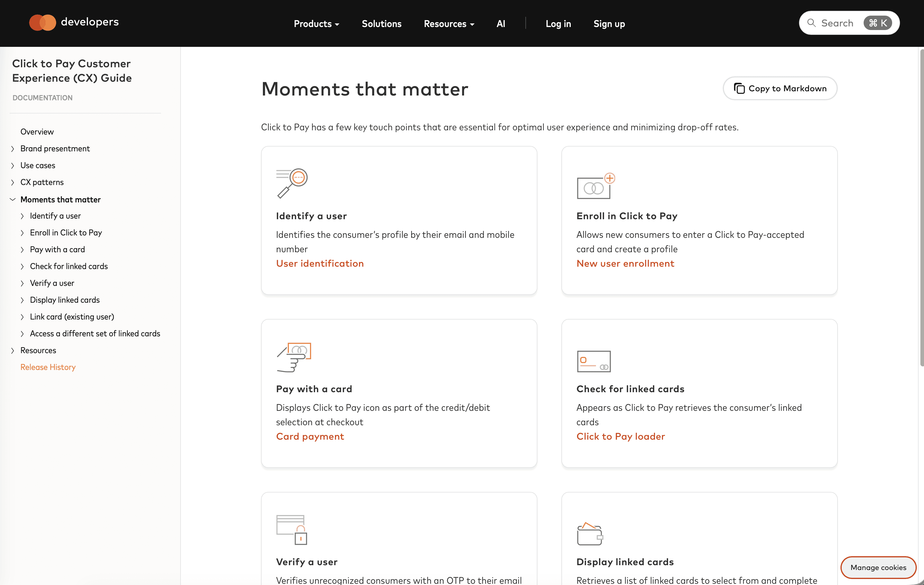This screenshot has width=924, height=585.
Task: Click the search magnifier icon in header
Action: (x=811, y=23)
